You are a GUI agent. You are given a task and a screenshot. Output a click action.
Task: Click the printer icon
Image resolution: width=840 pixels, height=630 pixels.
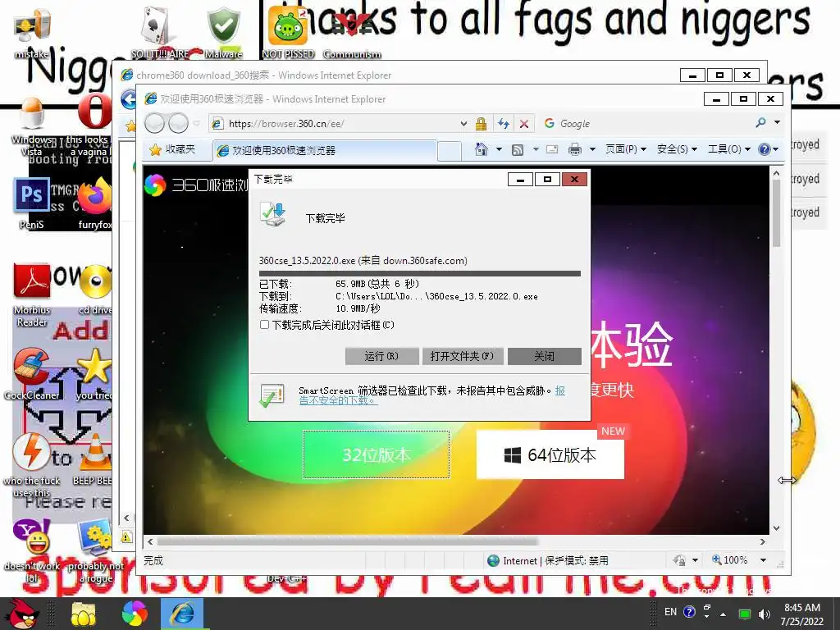[x=575, y=149]
